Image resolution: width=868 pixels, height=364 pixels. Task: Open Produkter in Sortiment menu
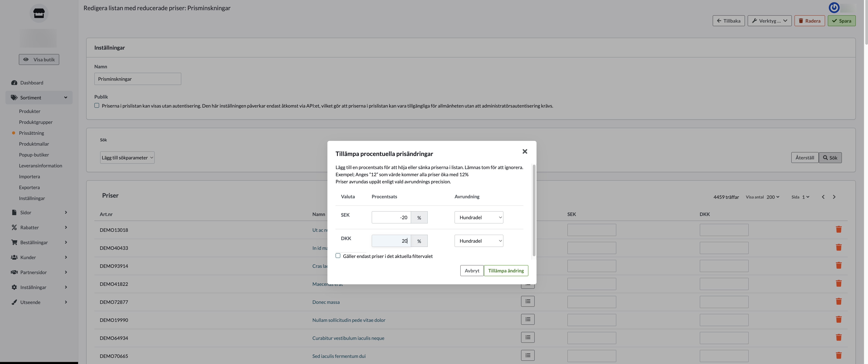30,111
